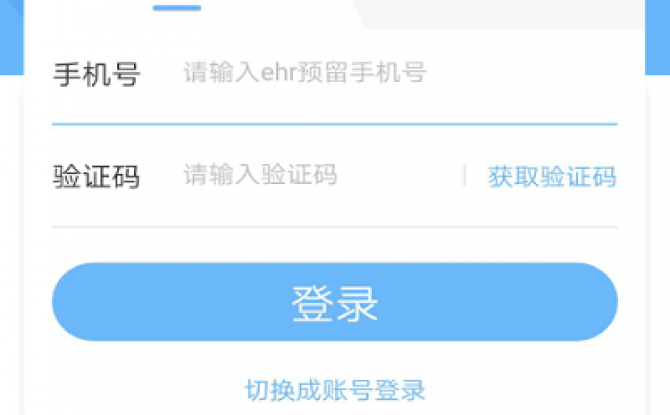Tap 获取验证码 to request a code

[x=552, y=176]
